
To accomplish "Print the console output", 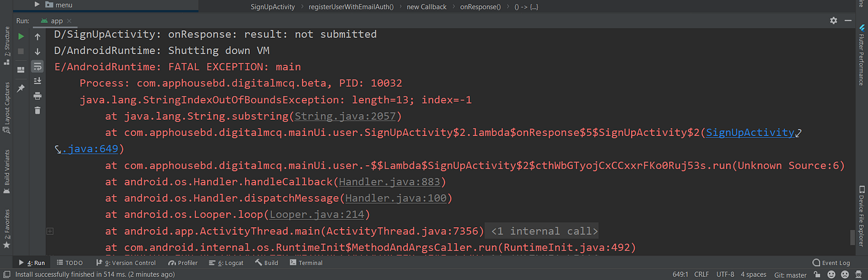I will coord(38,96).
